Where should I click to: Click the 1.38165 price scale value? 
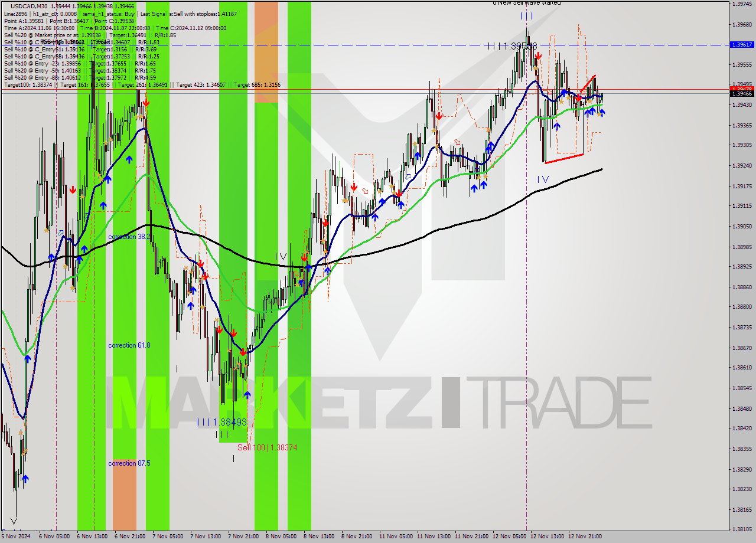click(742, 509)
